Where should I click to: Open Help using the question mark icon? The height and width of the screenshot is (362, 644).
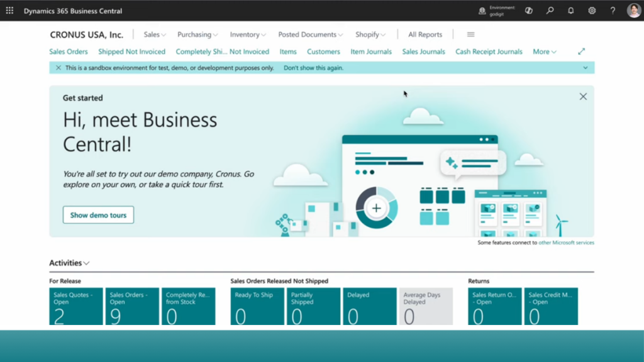(611, 11)
